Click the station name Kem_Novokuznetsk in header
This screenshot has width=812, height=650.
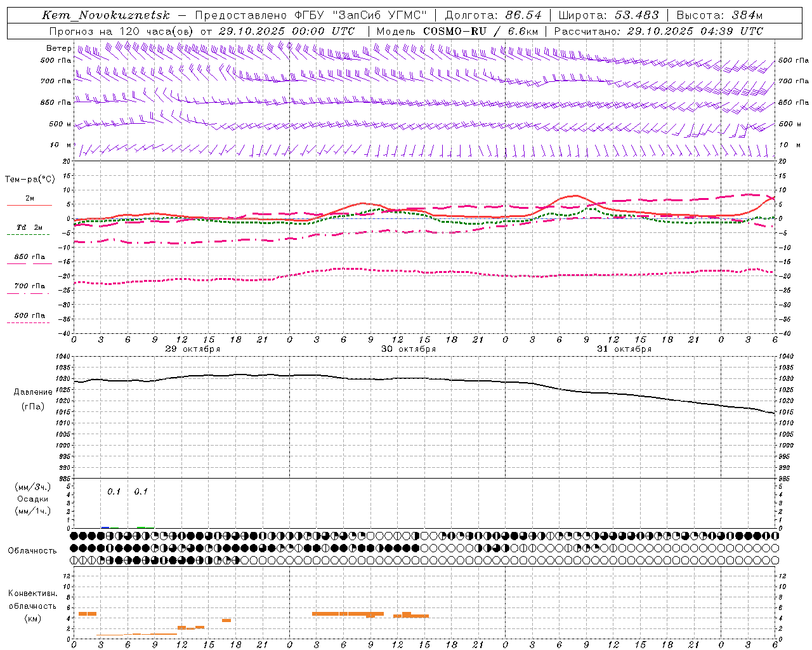click(106, 15)
